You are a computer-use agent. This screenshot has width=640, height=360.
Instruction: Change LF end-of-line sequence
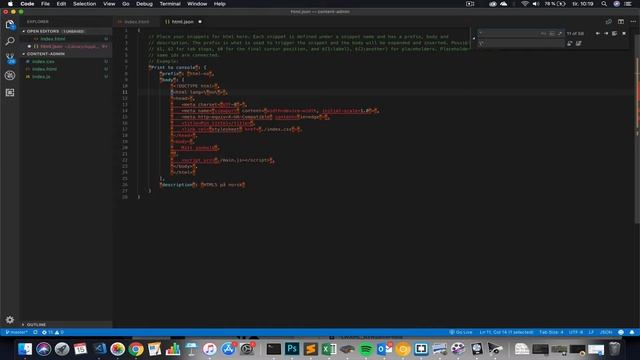pyautogui.click(x=591, y=332)
